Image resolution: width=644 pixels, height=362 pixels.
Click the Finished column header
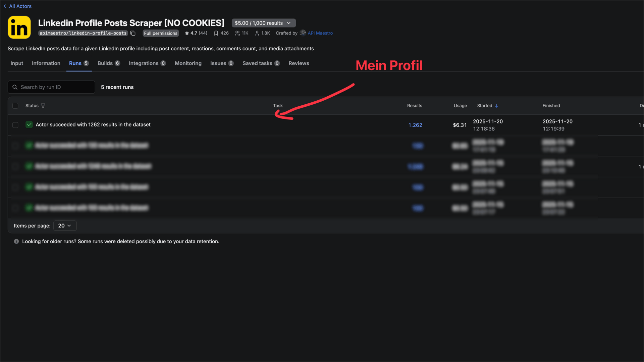(551, 106)
